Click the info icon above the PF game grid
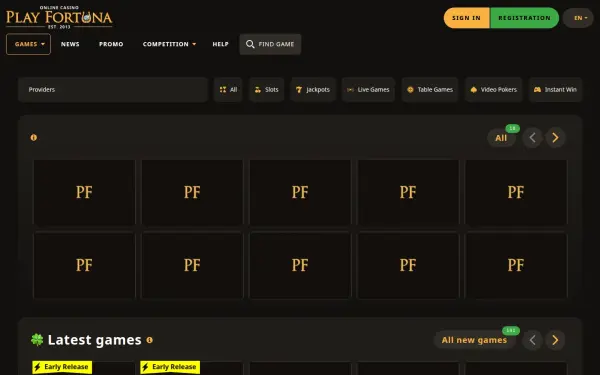 point(34,138)
